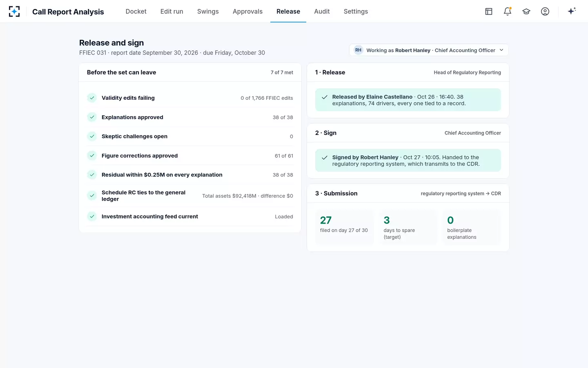
Task: Open the Approvals tab
Action: click(x=247, y=11)
